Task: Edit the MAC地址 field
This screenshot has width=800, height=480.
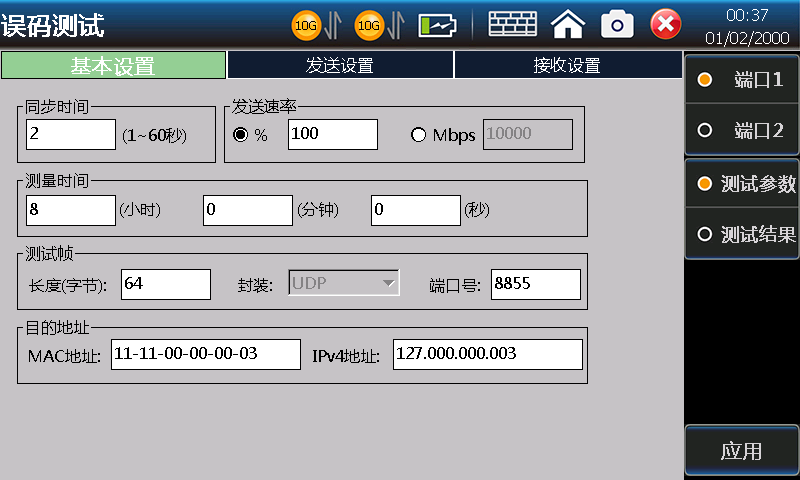Action: pos(205,354)
